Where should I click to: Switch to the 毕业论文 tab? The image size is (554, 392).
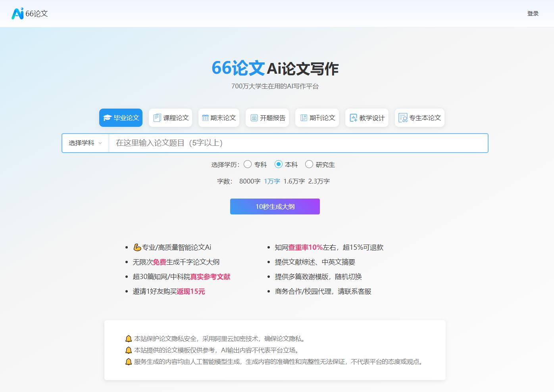pyautogui.click(x=121, y=118)
